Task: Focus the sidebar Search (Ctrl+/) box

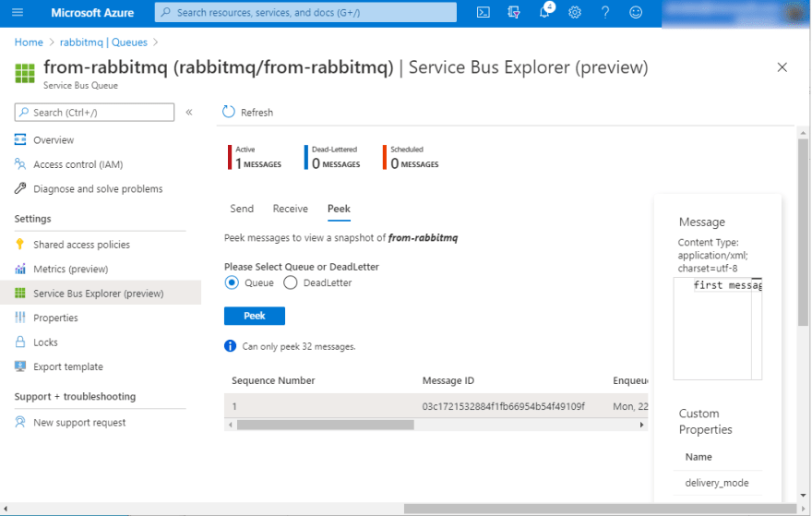Action: 94,113
